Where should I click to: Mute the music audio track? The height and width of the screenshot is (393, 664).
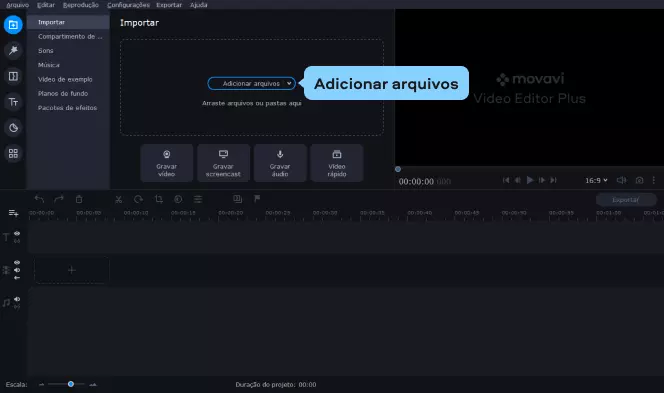[x=17, y=299]
